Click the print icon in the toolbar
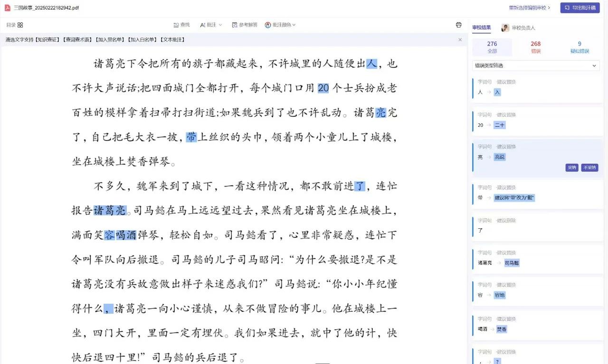 coord(458,25)
